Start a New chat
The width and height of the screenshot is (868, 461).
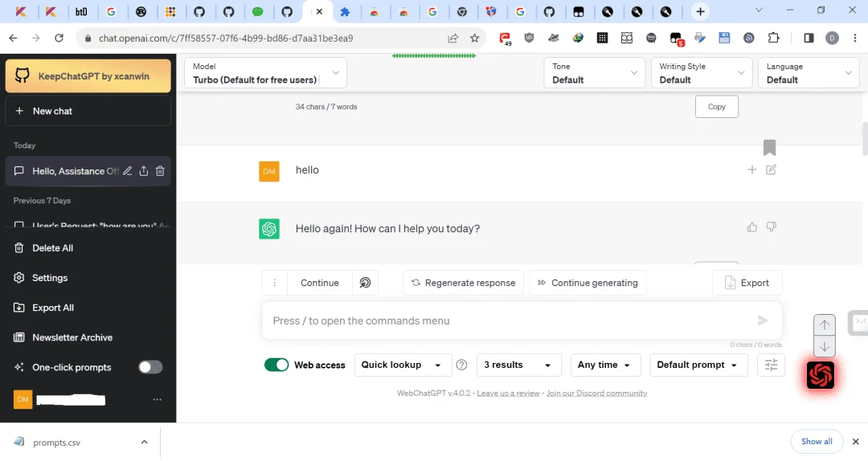[88, 111]
